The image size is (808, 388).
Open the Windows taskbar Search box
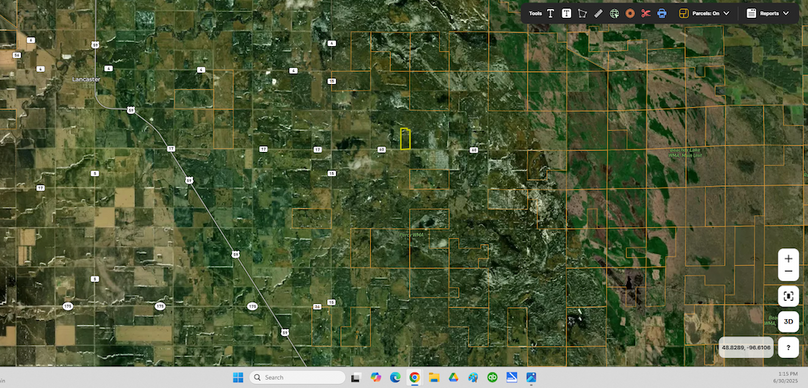(297, 377)
